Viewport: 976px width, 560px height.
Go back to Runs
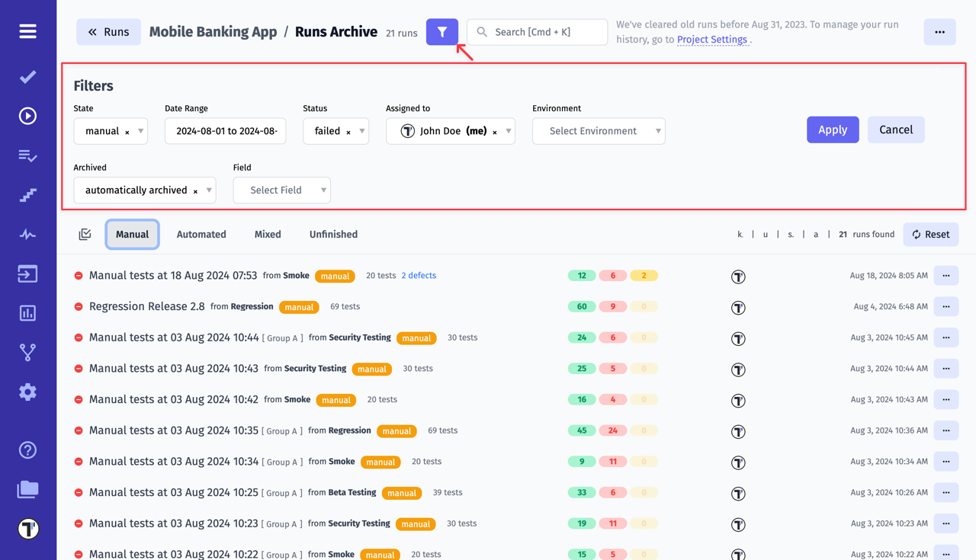[x=108, y=32]
